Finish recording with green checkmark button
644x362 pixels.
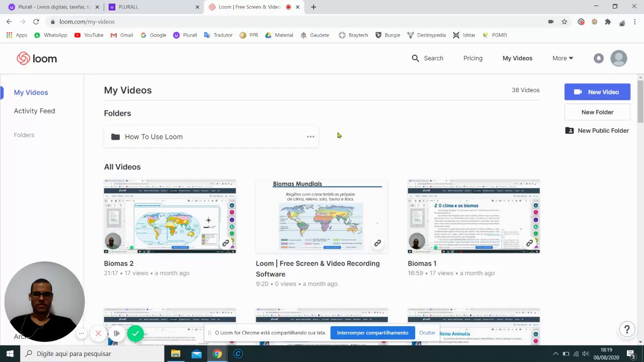click(x=135, y=333)
